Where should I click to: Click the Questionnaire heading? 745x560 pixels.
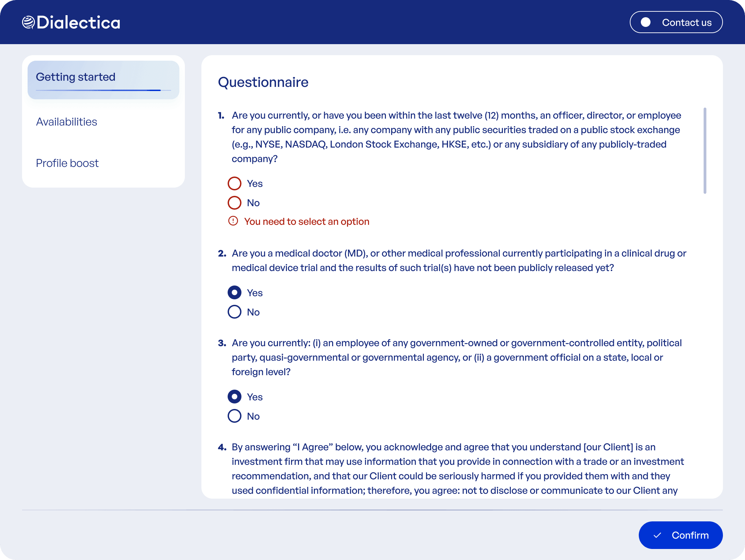tap(263, 82)
